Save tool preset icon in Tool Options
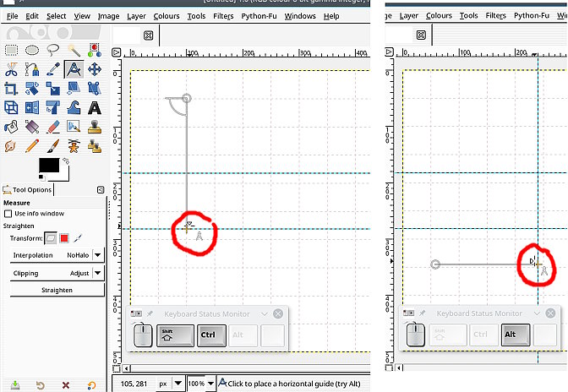568x392 pixels. (15, 384)
